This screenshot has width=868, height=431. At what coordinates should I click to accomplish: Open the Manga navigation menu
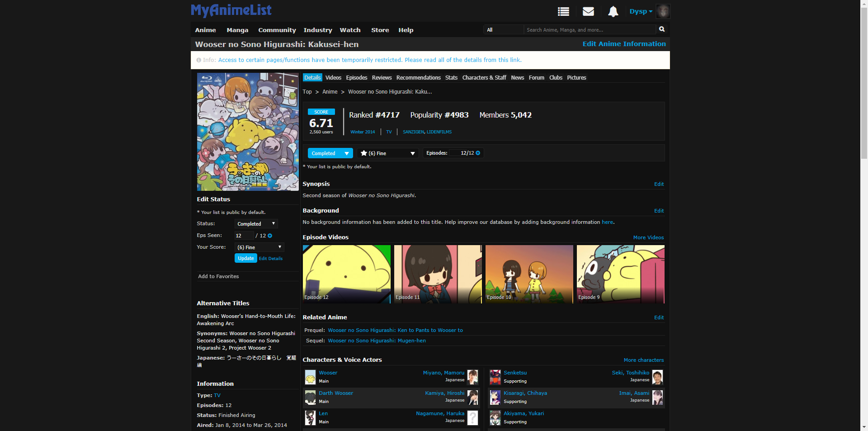(x=237, y=30)
